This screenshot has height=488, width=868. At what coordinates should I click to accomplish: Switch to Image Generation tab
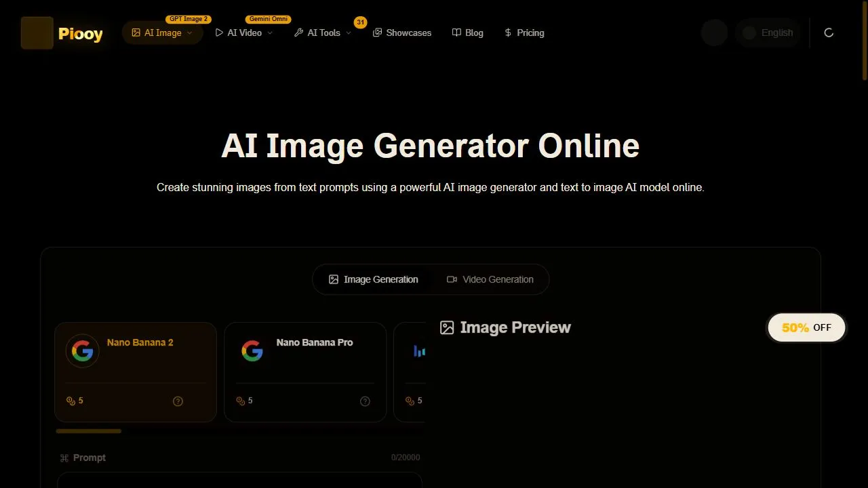click(x=373, y=279)
